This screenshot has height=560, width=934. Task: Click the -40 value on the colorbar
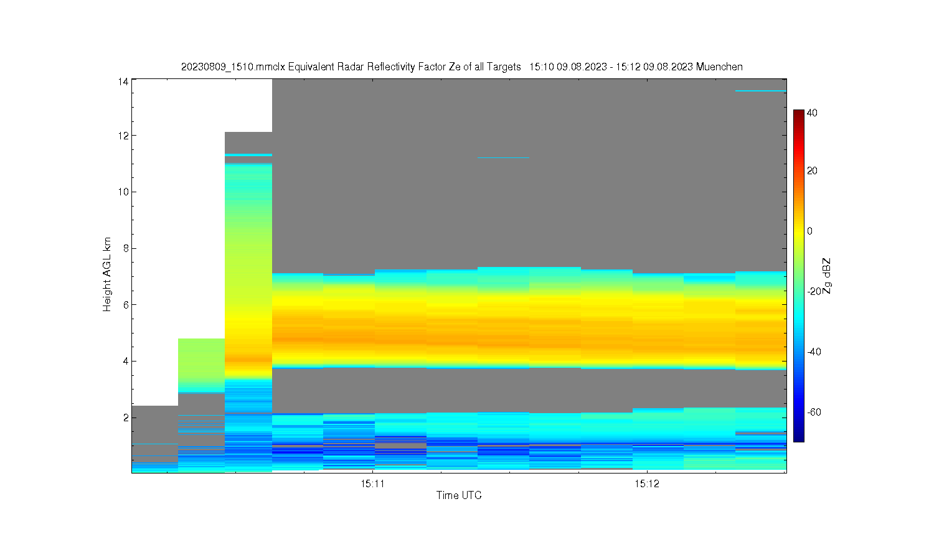point(814,352)
